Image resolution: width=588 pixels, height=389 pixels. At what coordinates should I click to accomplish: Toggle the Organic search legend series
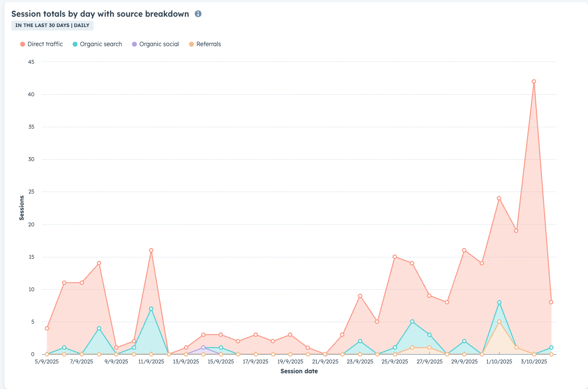[101, 44]
